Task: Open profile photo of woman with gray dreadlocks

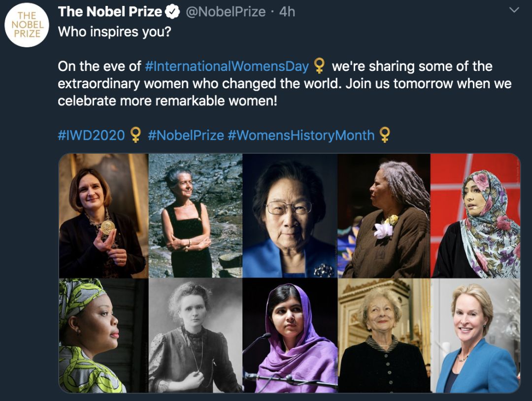Action: (x=384, y=216)
